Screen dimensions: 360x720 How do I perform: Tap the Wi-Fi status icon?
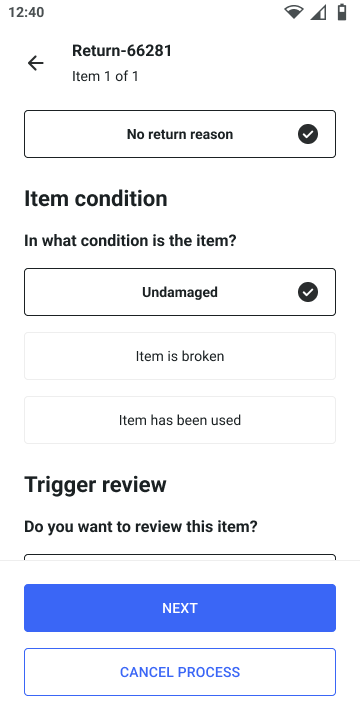293,12
